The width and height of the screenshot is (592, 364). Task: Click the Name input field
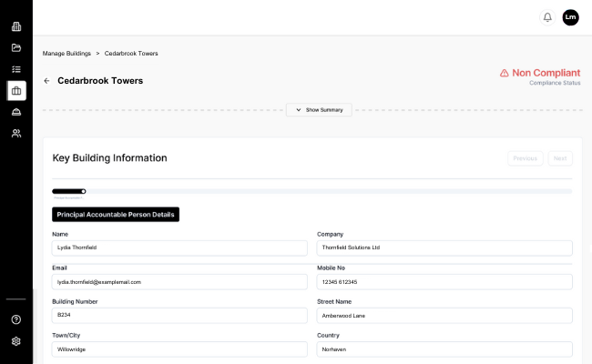(179, 248)
